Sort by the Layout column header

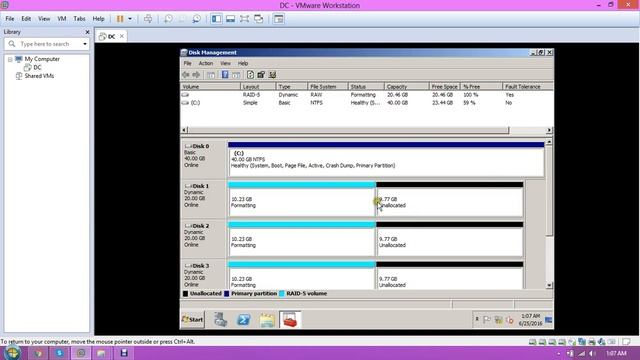(x=258, y=87)
